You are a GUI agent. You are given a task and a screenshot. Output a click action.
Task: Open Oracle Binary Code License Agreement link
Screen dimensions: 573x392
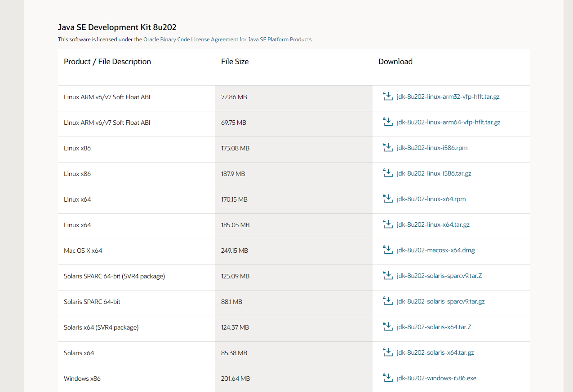coord(227,40)
